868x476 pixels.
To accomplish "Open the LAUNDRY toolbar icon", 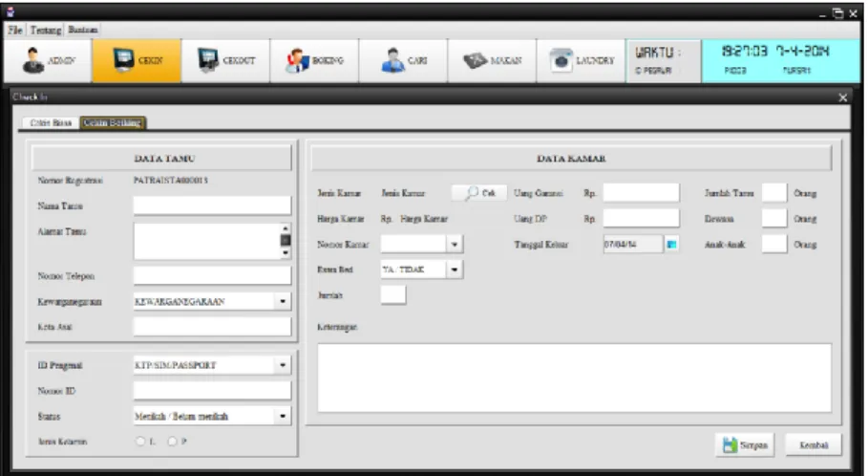I will coord(581,60).
